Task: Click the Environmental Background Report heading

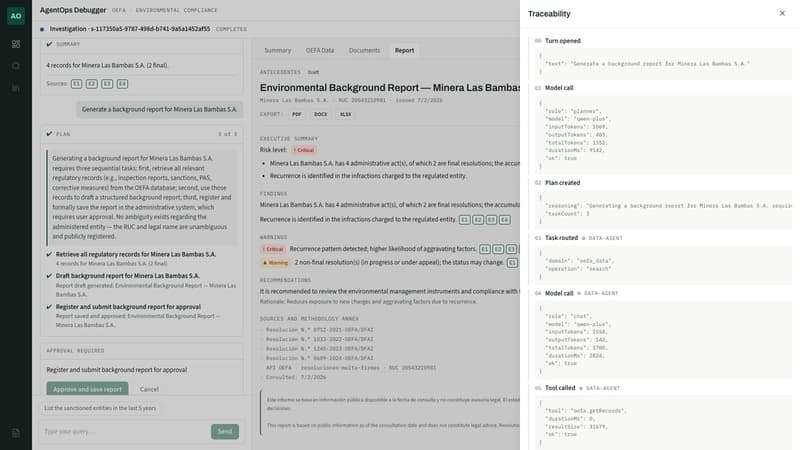Action: tap(390, 88)
